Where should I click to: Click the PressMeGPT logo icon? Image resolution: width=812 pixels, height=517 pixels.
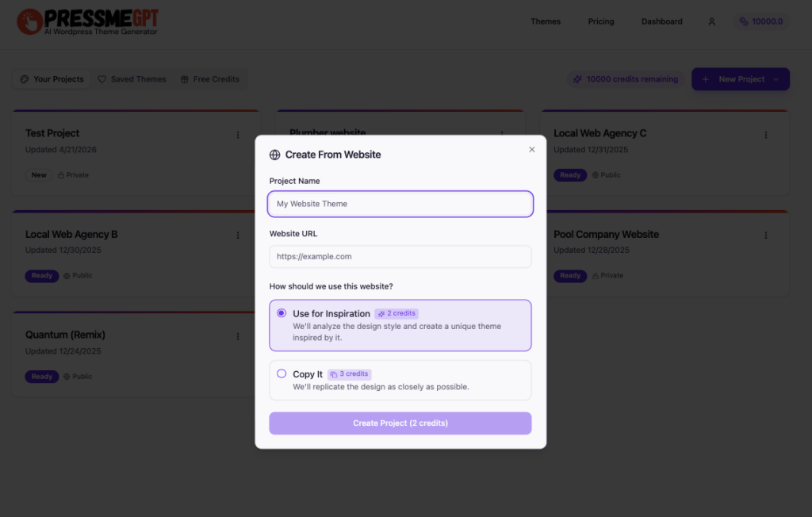29,21
